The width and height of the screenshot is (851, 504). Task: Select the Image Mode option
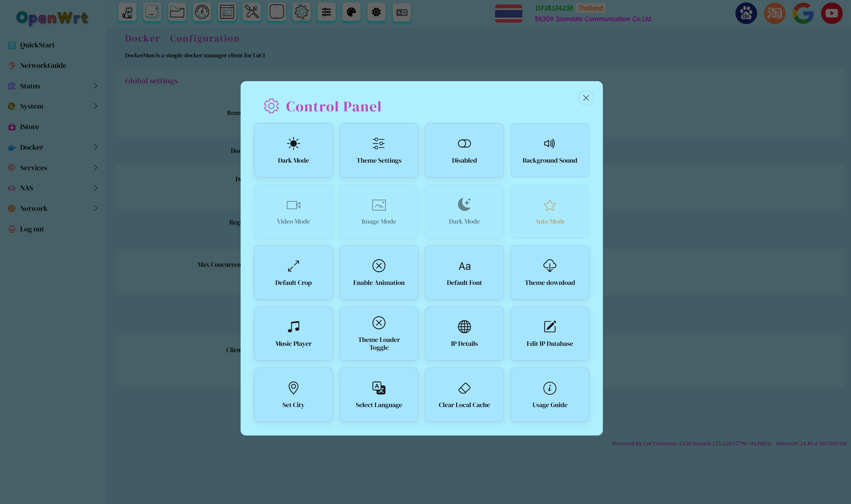379,211
